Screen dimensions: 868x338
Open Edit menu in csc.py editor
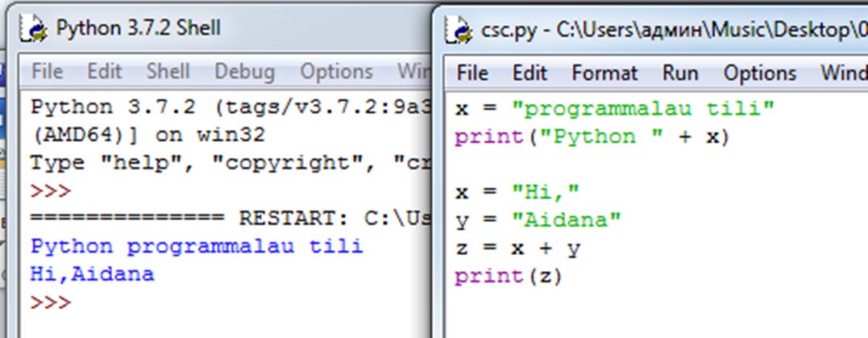click(530, 73)
